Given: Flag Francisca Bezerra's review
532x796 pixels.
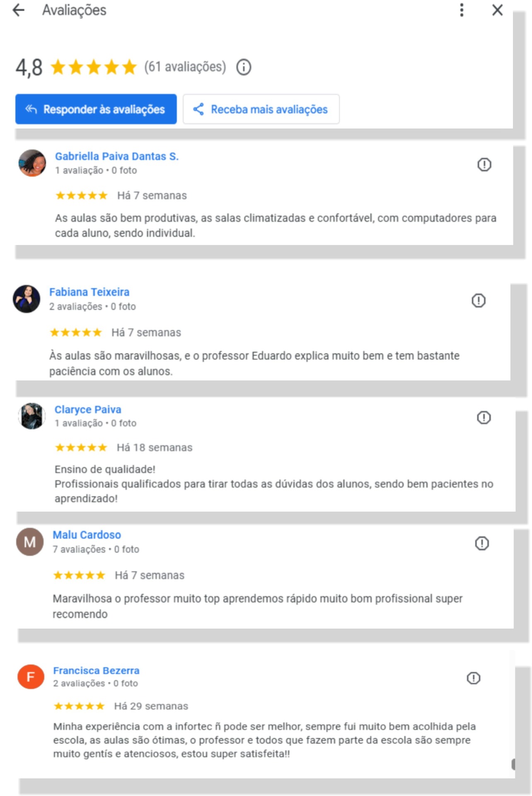Looking at the screenshot, I should (x=473, y=678).
